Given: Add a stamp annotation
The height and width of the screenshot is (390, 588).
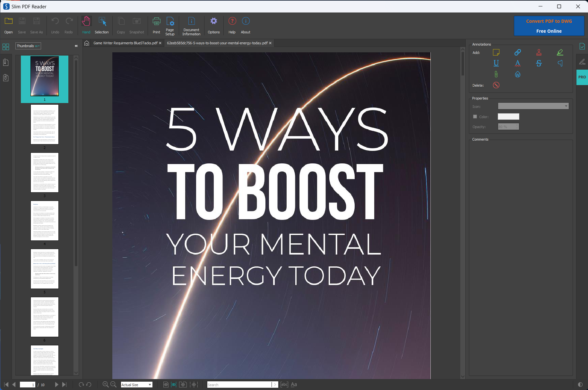Looking at the screenshot, I should [539, 52].
